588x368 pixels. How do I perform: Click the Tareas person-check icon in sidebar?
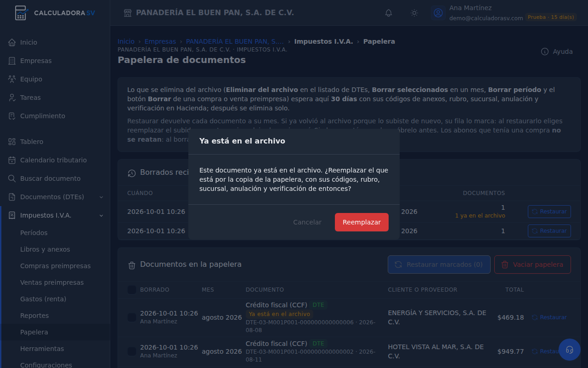coord(12,98)
